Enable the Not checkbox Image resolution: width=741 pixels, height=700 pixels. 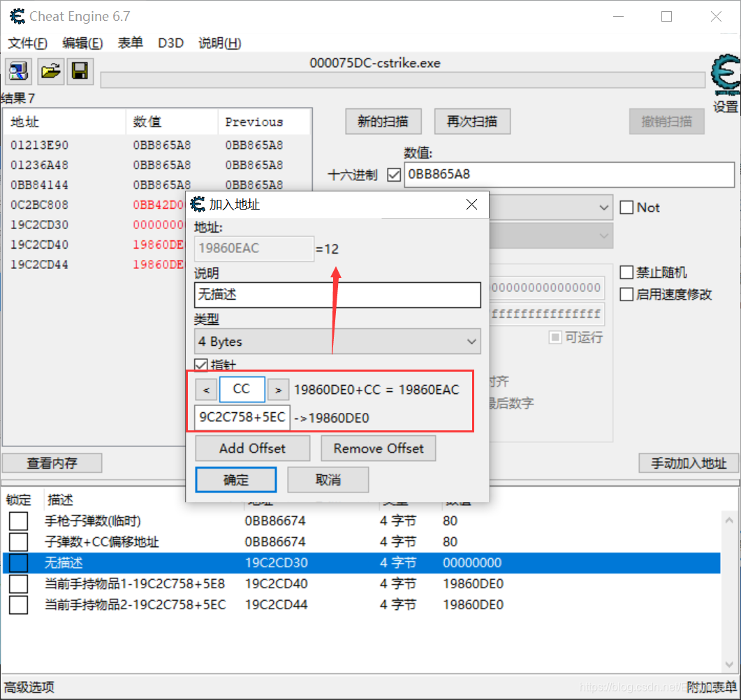click(x=626, y=207)
